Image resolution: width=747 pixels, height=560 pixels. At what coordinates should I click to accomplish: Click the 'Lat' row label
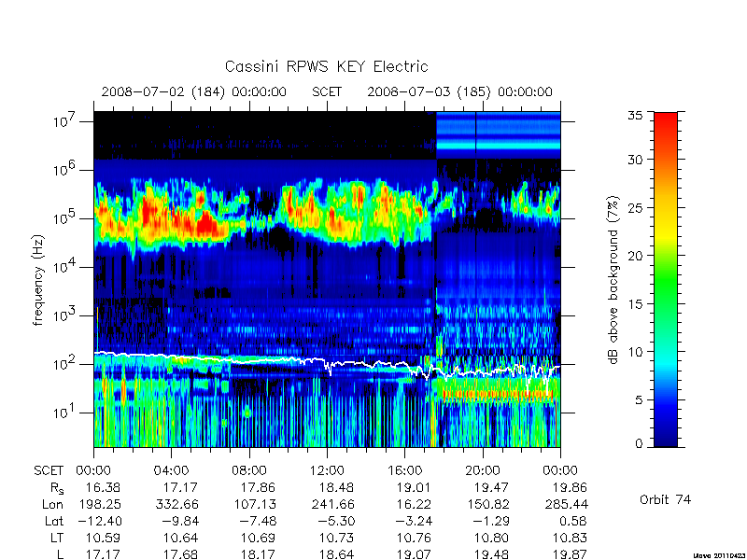click(54, 521)
